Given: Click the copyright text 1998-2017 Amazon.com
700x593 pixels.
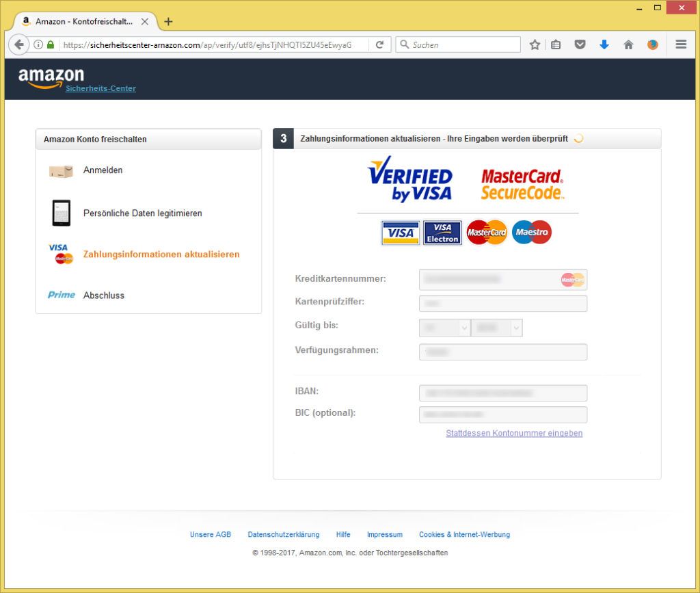Looking at the screenshot, I should coord(350,553).
